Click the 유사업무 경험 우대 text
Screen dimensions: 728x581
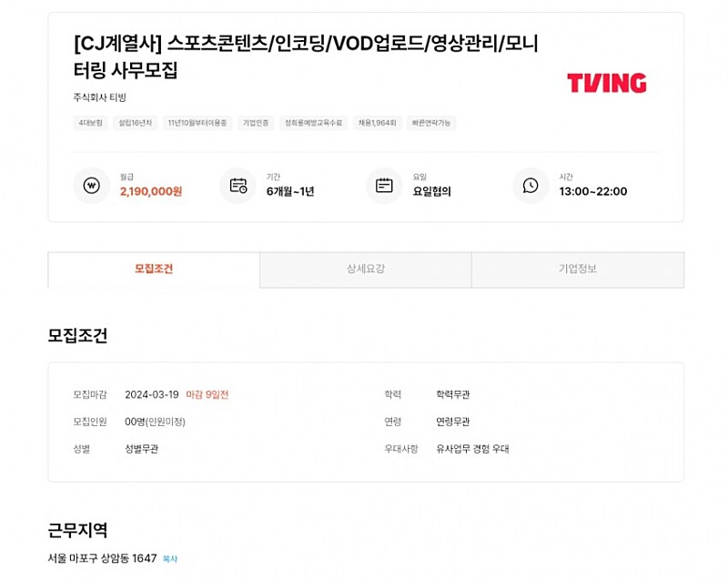coord(472,449)
